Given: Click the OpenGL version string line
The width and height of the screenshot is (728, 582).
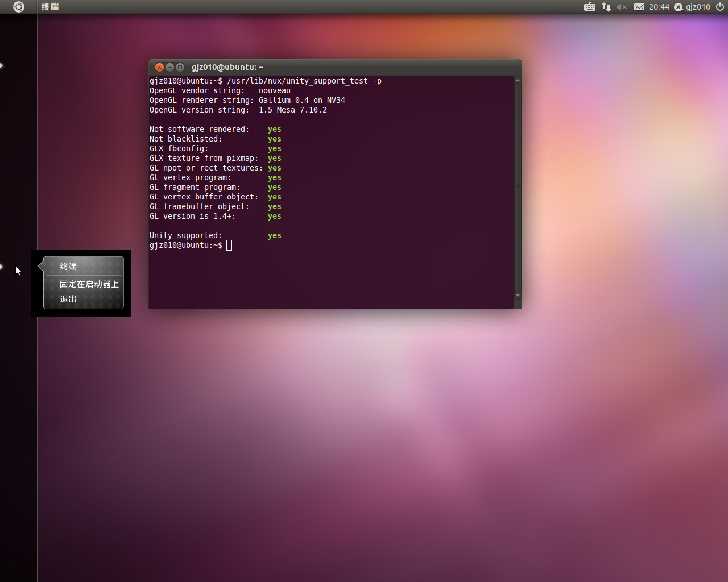Looking at the screenshot, I should [x=238, y=110].
